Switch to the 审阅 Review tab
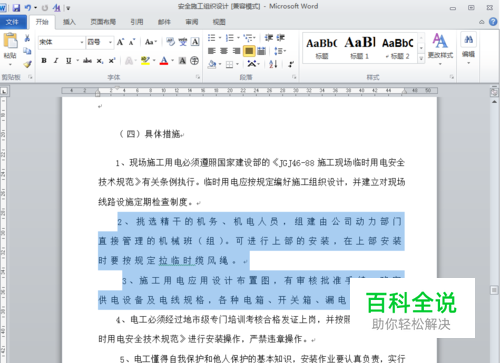 (x=192, y=22)
